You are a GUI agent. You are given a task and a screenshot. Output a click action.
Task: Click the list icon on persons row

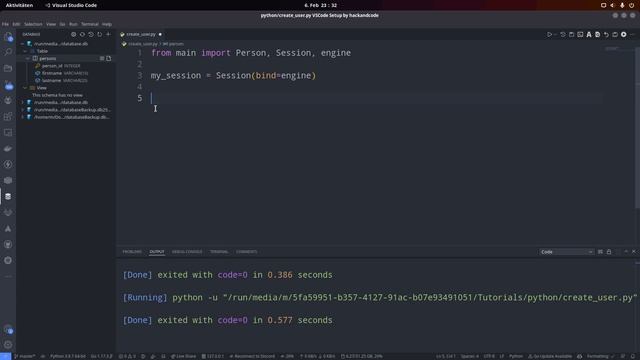(x=102, y=58)
